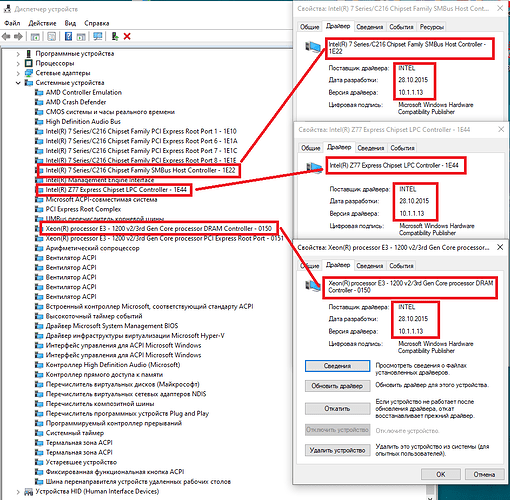The width and height of the screenshot is (510, 500).
Task: Click the Отмена button
Action: pos(484,474)
